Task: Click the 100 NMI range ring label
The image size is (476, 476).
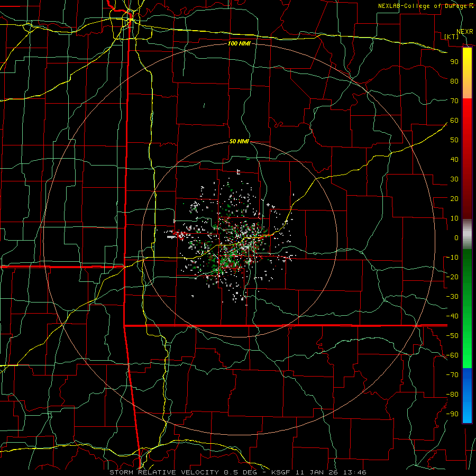Action: coord(239,43)
